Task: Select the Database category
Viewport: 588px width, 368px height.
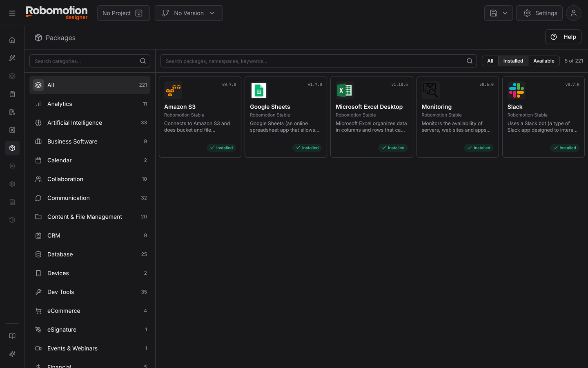Action: point(90,254)
